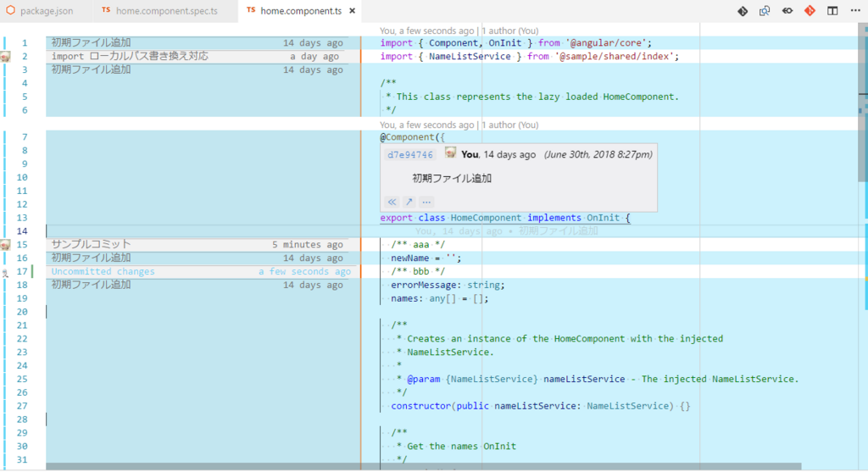Click the '@sample/shared/index' import path
The image size is (868, 472).
(x=614, y=57)
